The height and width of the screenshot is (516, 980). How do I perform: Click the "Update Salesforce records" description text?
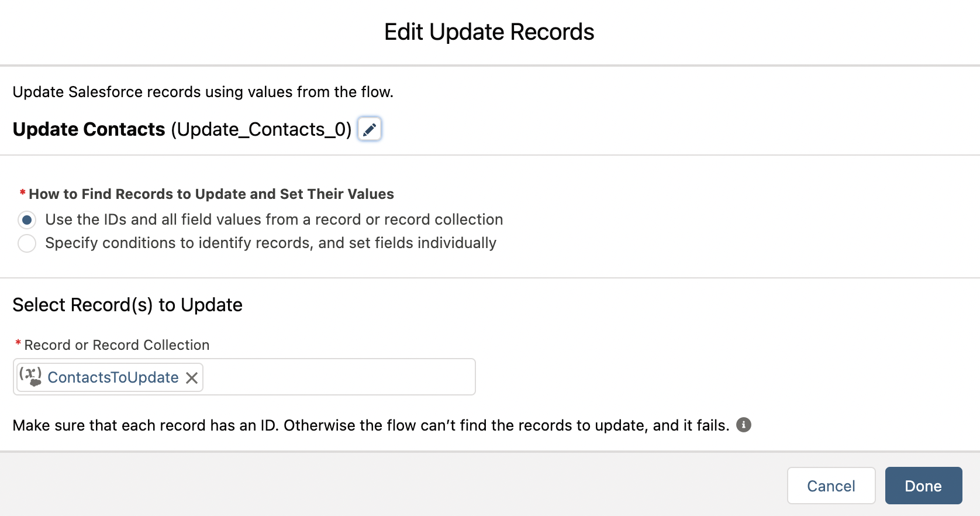(x=203, y=92)
